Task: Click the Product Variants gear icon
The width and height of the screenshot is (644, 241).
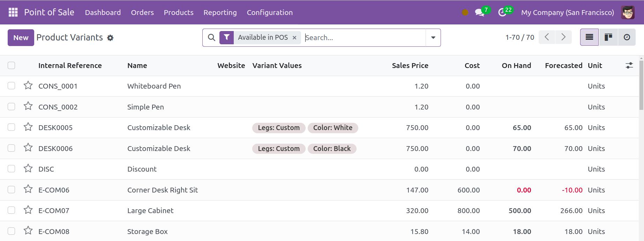Action: [x=110, y=38]
